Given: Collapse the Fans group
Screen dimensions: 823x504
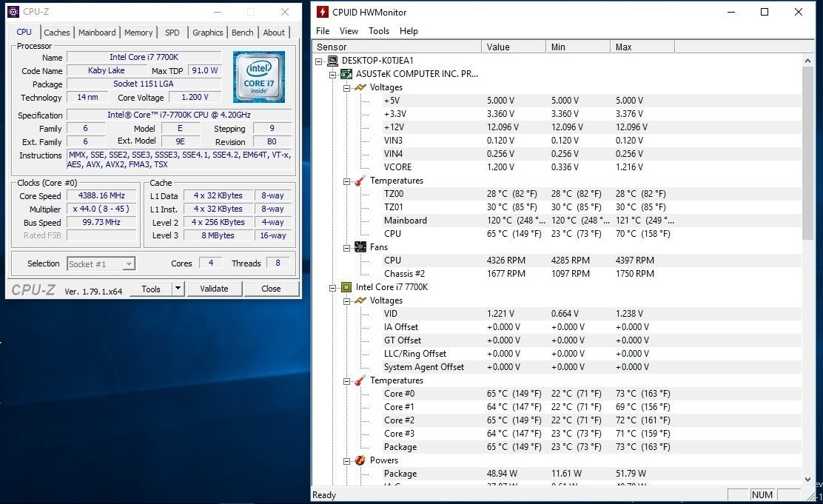Looking at the screenshot, I should click(x=346, y=248).
